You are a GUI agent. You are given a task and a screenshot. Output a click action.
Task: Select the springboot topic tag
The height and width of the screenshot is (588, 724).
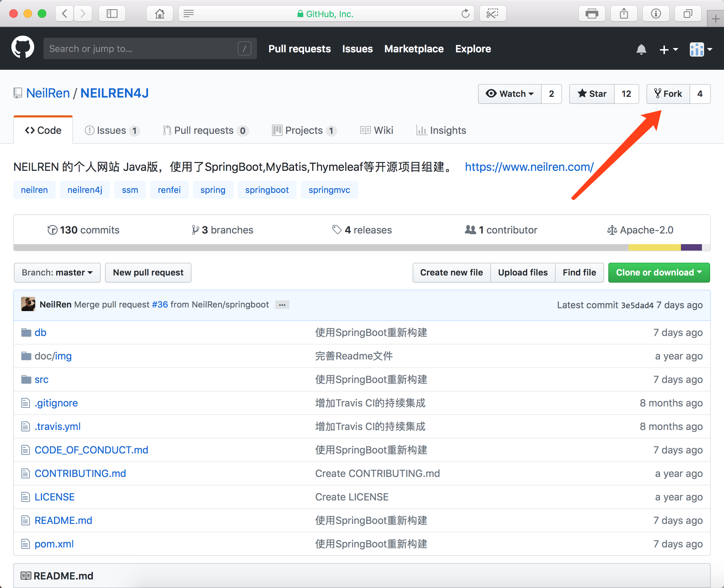[267, 190]
